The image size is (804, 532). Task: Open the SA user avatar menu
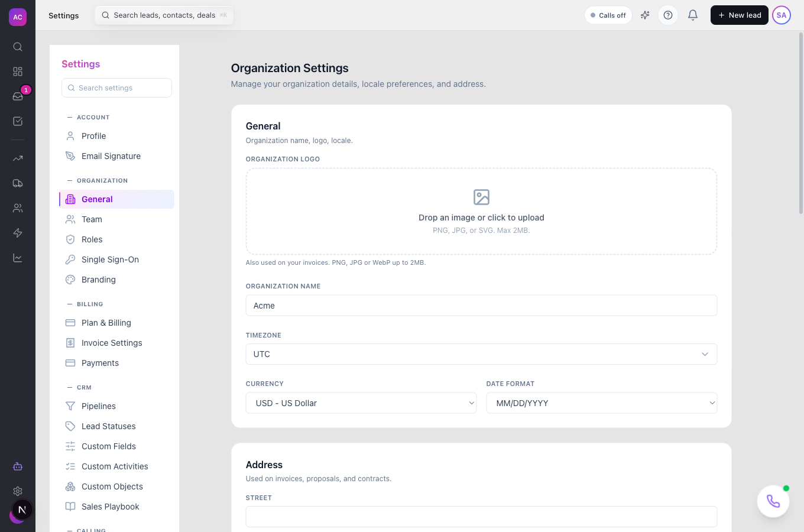pyautogui.click(x=782, y=15)
